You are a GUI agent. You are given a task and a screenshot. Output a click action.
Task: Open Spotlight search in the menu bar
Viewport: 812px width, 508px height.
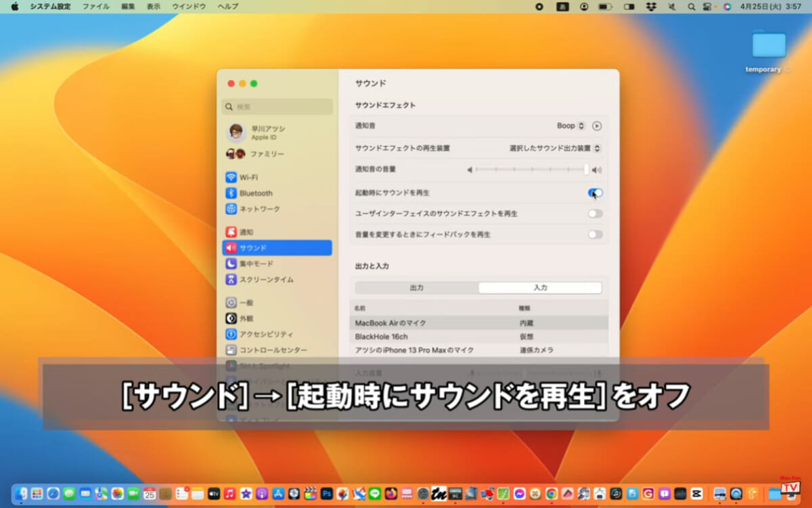coord(691,7)
